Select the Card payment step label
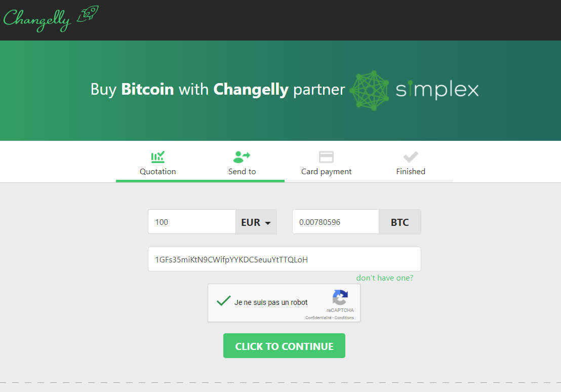Image resolution: width=561 pixels, height=392 pixels. [x=326, y=172]
